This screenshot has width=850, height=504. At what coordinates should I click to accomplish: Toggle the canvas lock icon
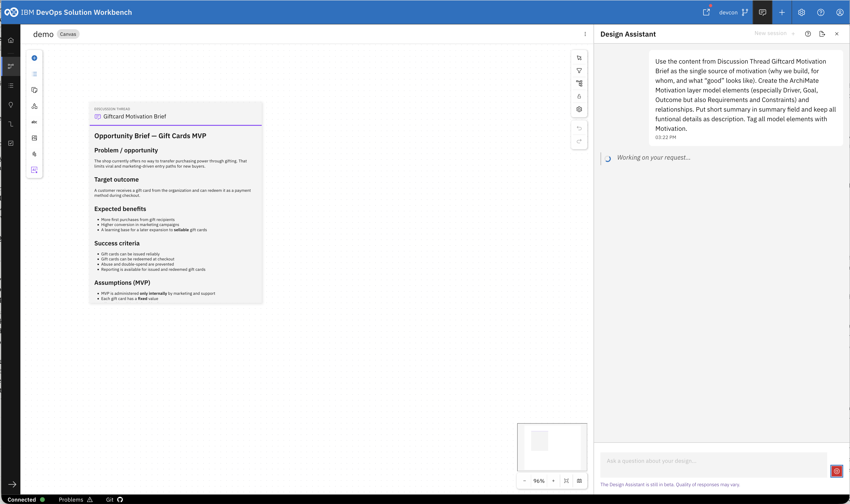[x=579, y=96]
